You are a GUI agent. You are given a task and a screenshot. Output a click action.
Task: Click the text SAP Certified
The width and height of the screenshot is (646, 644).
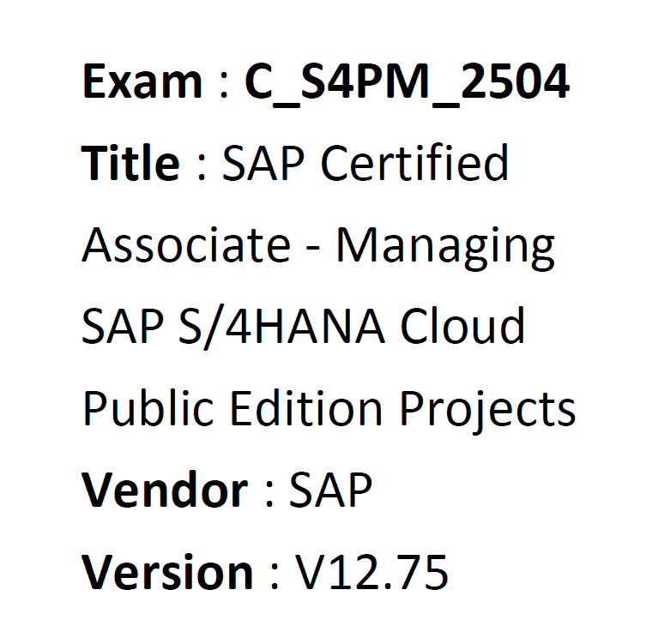(365, 163)
